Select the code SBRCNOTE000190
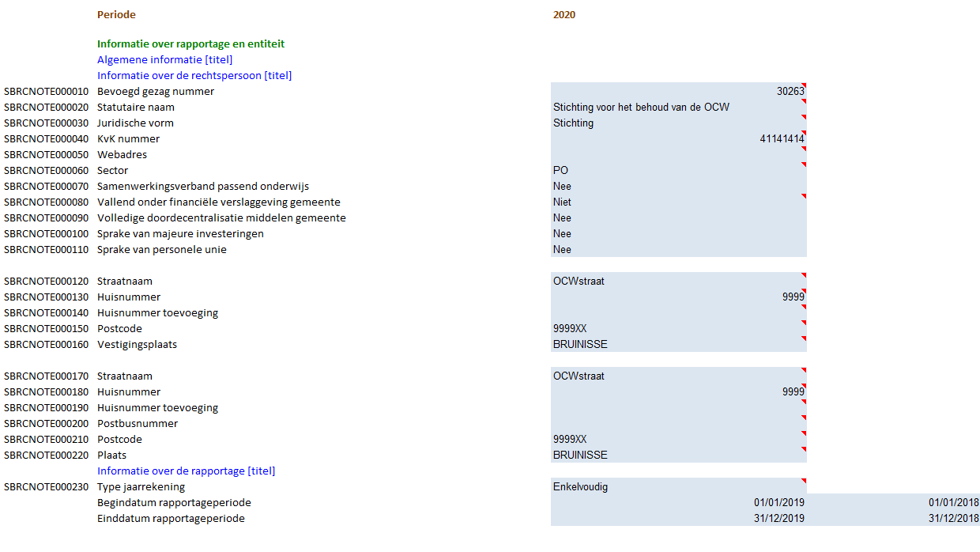 point(46,408)
